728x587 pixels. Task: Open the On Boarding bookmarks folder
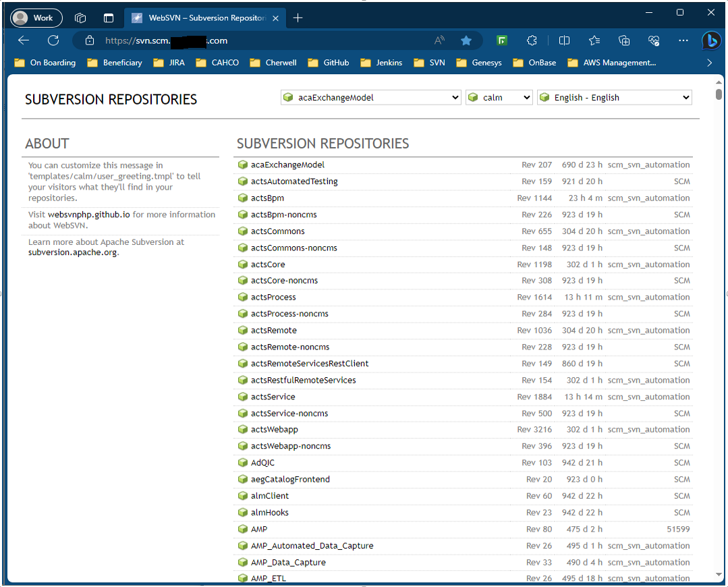45,63
